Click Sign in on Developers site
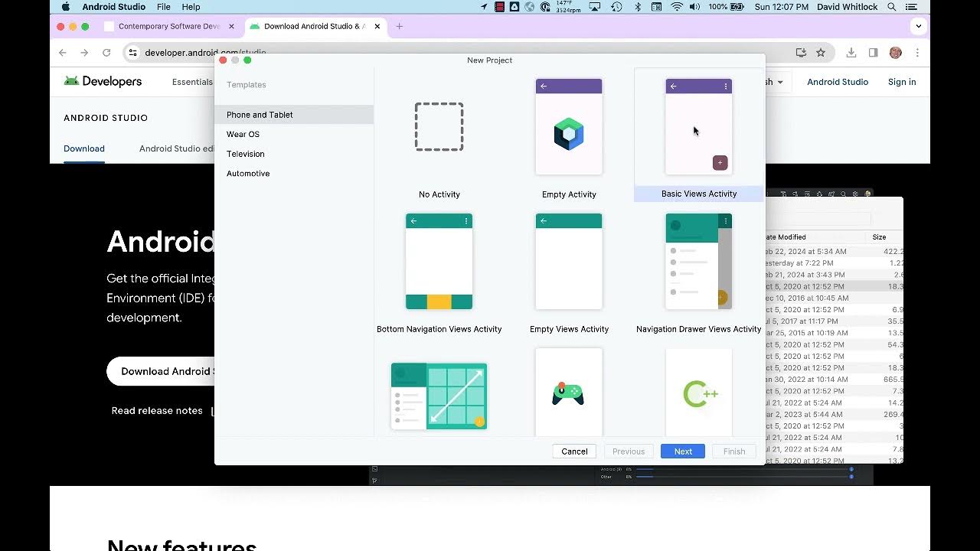The width and height of the screenshot is (980, 551). click(x=902, y=82)
